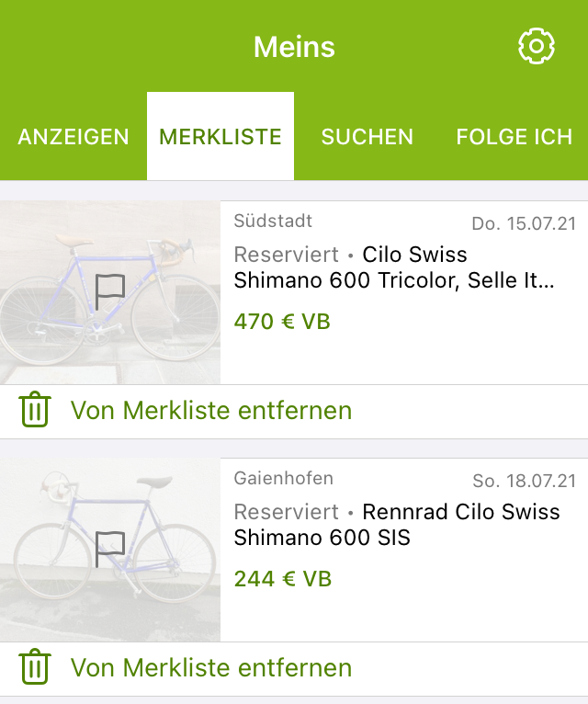Viewport: 588px width, 704px height.
Task: Open the SUCHEN tab
Action: [x=367, y=137]
